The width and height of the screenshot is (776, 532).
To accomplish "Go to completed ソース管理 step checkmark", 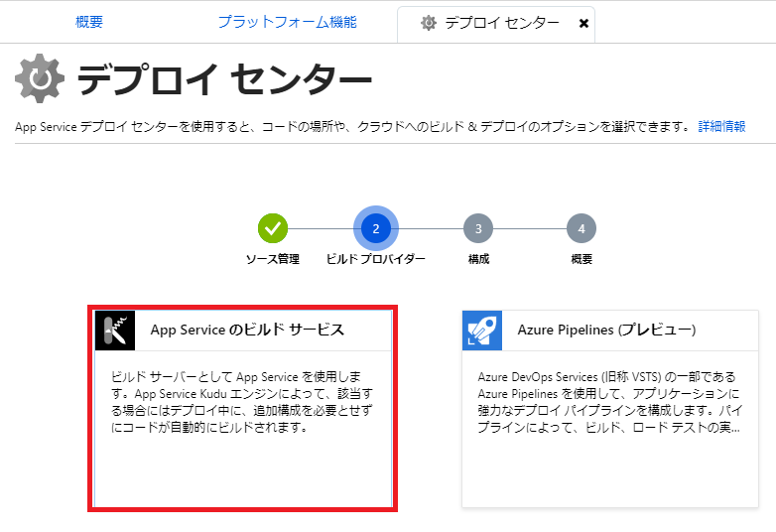I will click(x=273, y=228).
